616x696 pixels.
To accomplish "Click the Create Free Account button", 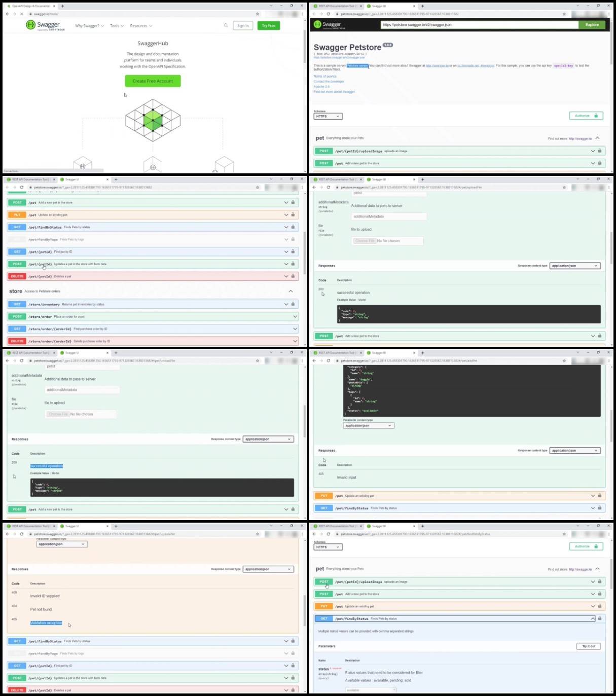I will [x=153, y=81].
